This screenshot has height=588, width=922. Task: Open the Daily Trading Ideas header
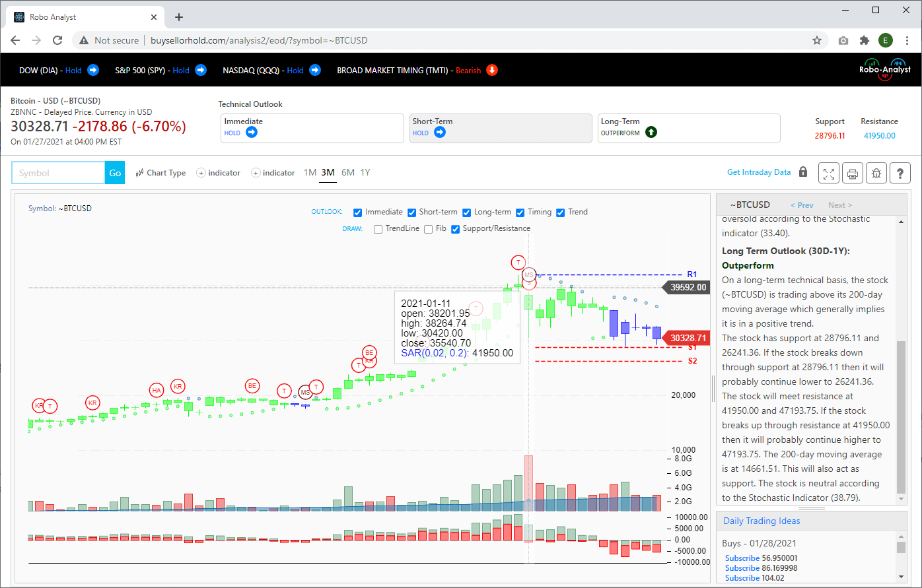[x=762, y=521]
